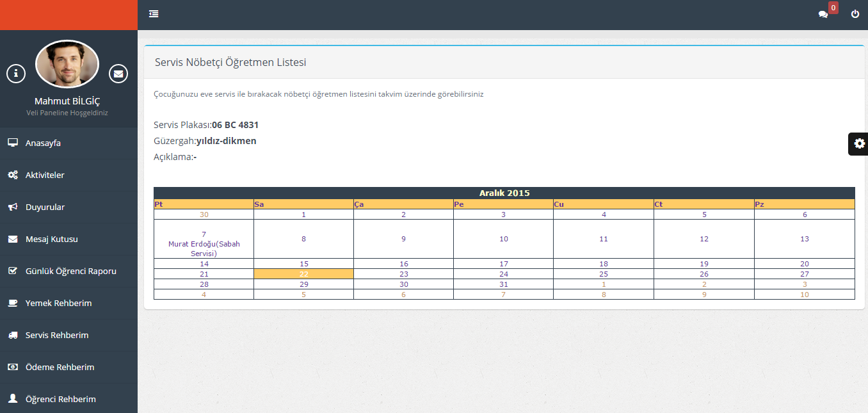
Task: Click the Anasayfa monitor icon
Action: [x=13, y=143]
